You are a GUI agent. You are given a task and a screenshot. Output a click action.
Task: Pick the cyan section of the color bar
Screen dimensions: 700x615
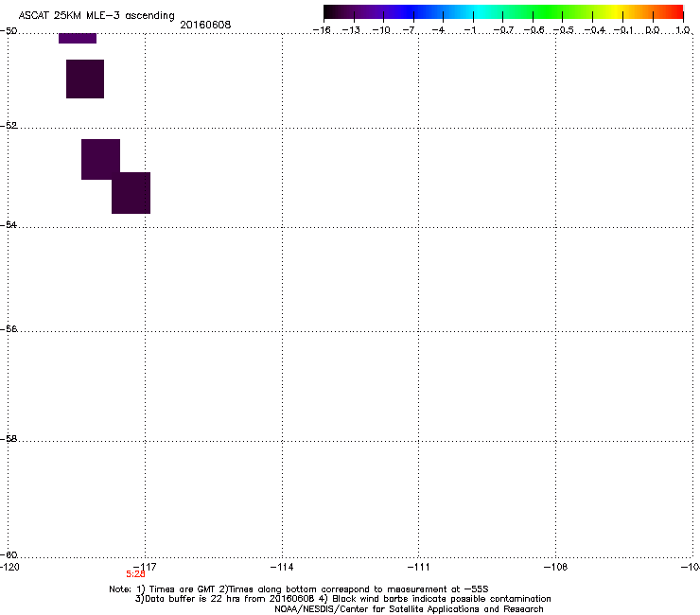[480, 12]
